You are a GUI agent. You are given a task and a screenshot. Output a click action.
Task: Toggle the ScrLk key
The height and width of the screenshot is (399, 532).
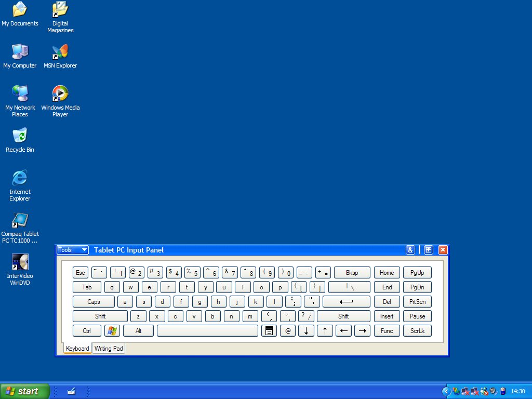(x=417, y=331)
